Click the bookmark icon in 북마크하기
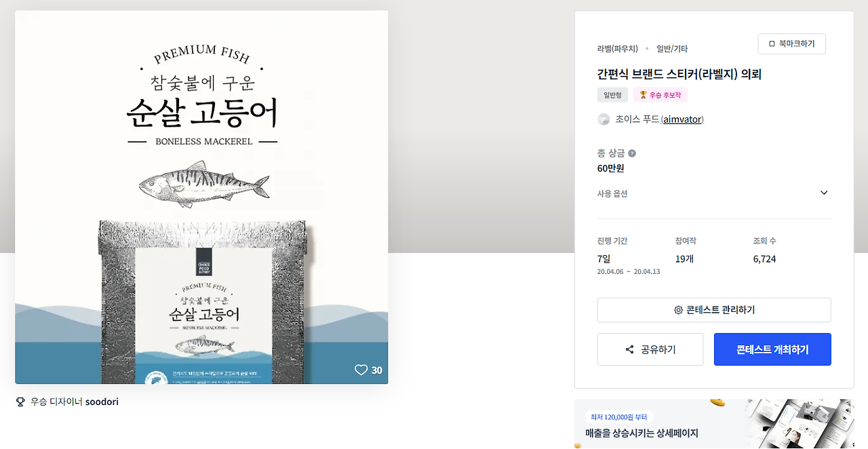This screenshot has height=449, width=868. click(772, 44)
